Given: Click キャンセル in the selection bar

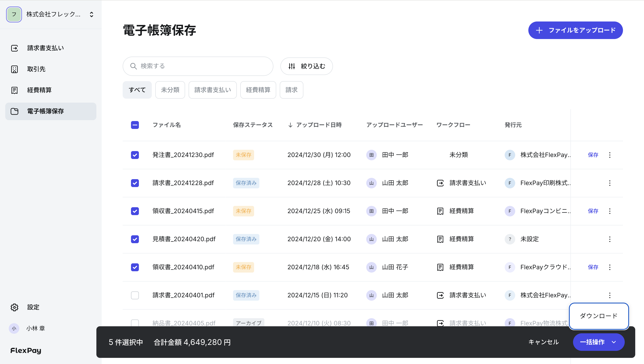Looking at the screenshot, I should (543, 342).
